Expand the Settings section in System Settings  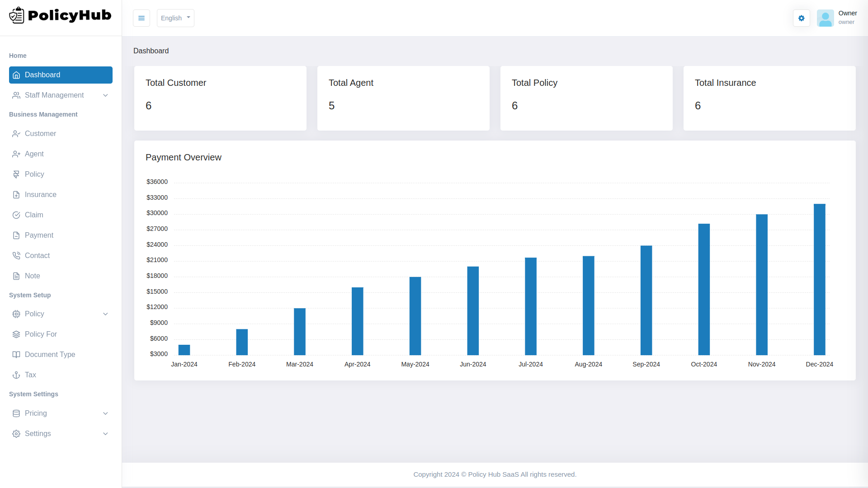pyautogui.click(x=105, y=434)
